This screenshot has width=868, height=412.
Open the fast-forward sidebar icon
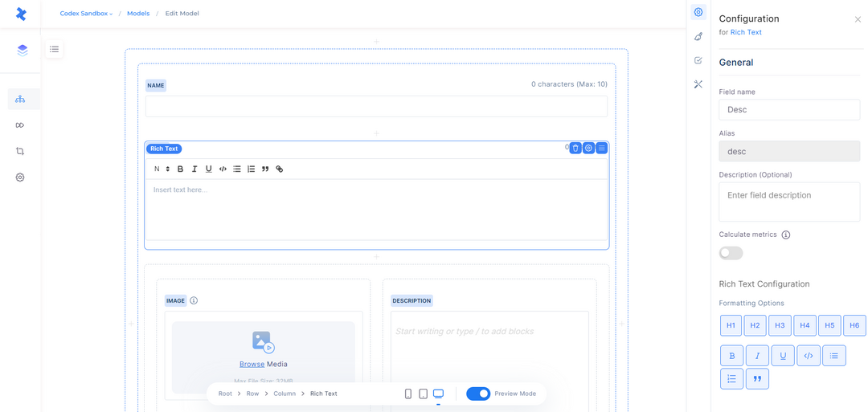pyautogui.click(x=20, y=125)
